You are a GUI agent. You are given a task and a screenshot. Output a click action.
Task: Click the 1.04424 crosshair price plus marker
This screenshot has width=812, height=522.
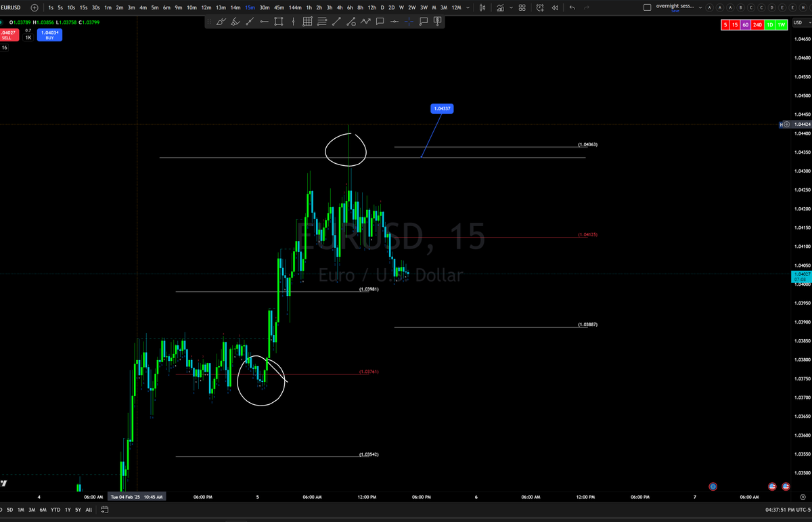click(786, 125)
